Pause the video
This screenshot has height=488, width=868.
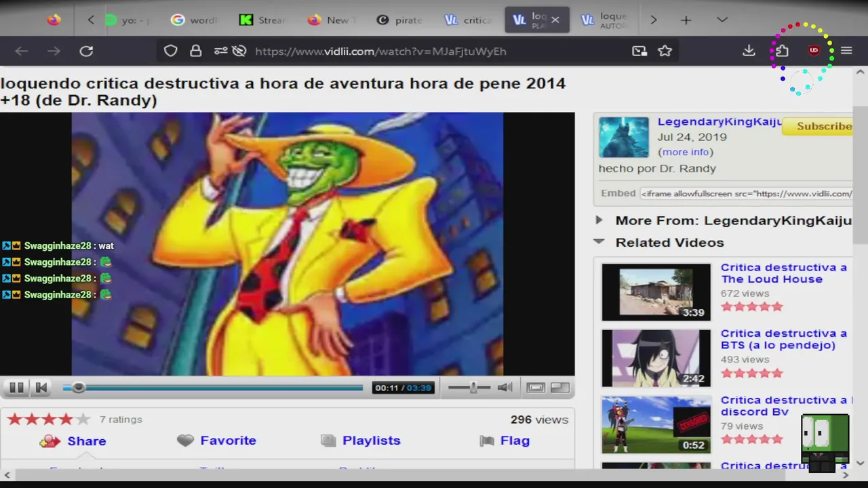coord(16,388)
